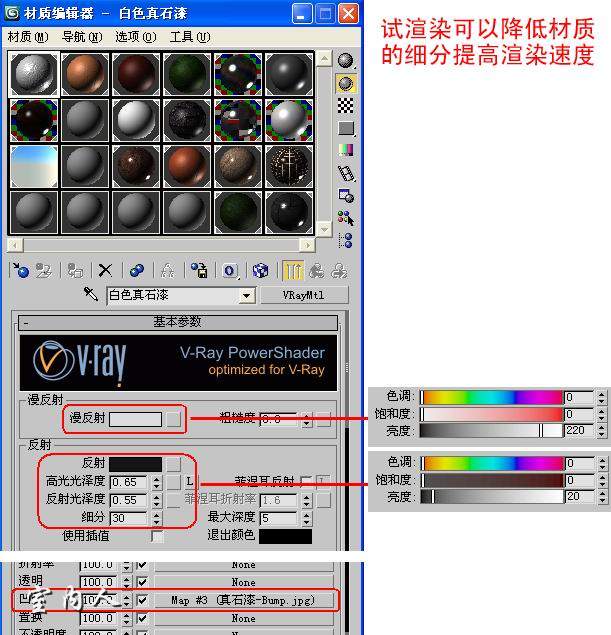Click the 高光光泽度 value field
Image resolution: width=611 pixels, height=635 pixels.
point(129,482)
